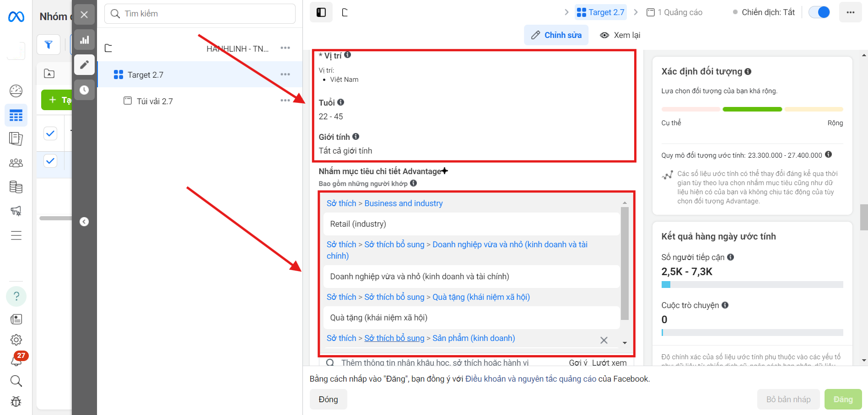Open the billing coins stack icon
The height and width of the screenshot is (415, 868).
coord(16,187)
